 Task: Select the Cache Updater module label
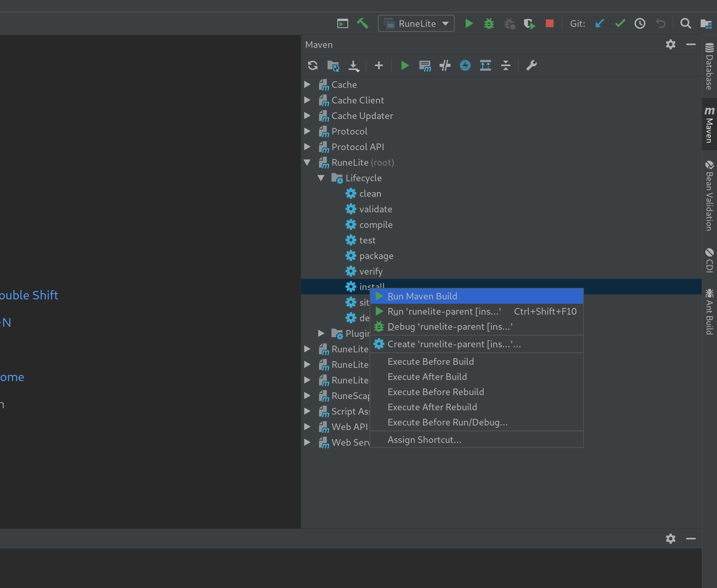(362, 116)
